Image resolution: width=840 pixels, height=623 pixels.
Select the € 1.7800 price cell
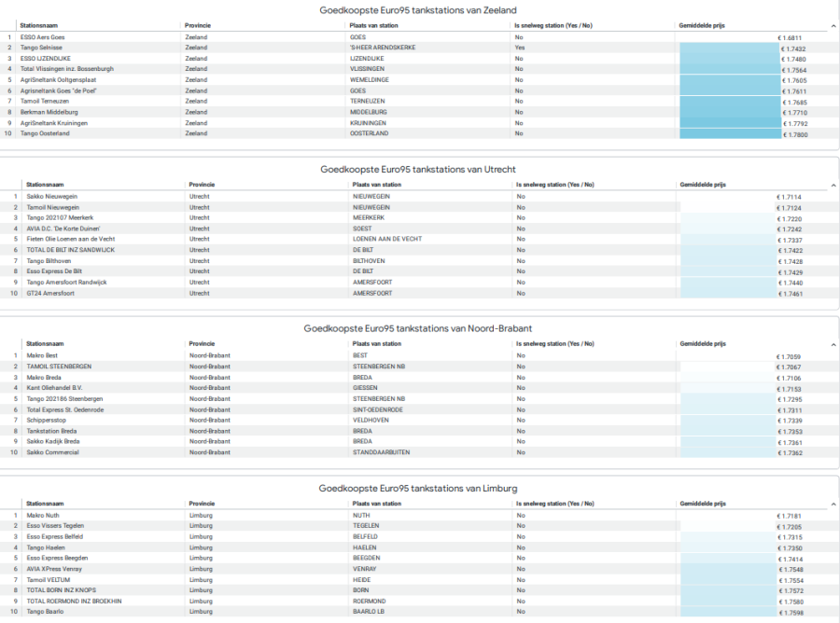point(795,135)
